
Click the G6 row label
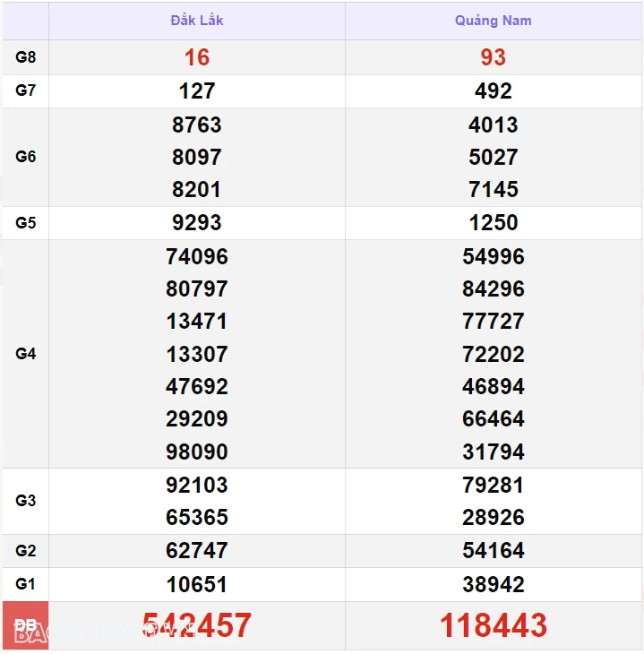coord(26,157)
